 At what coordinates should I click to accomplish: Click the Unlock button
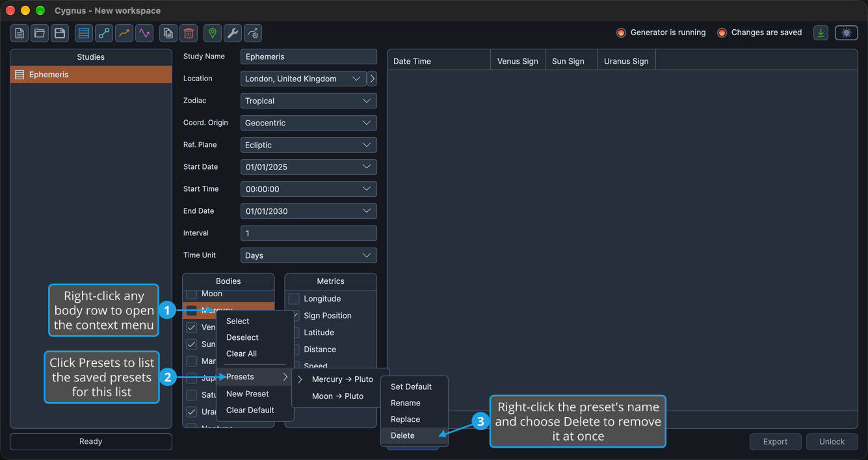(x=832, y=442)
